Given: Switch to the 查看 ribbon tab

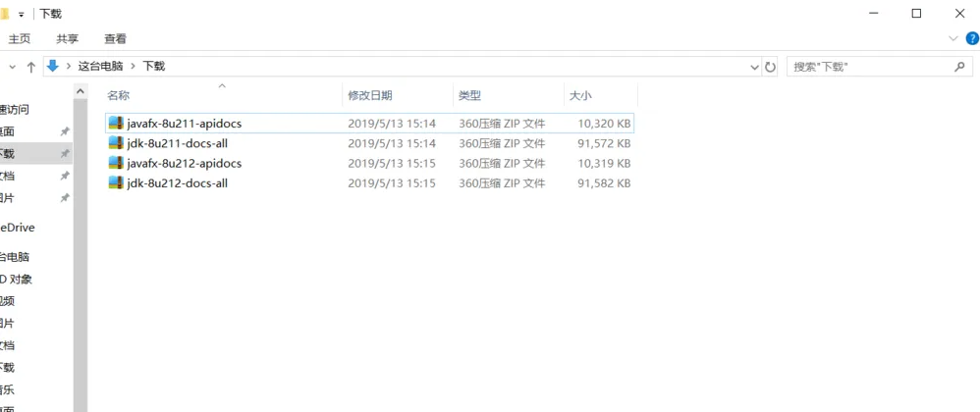Looking at the screenshot, I should tap(115, 39).
